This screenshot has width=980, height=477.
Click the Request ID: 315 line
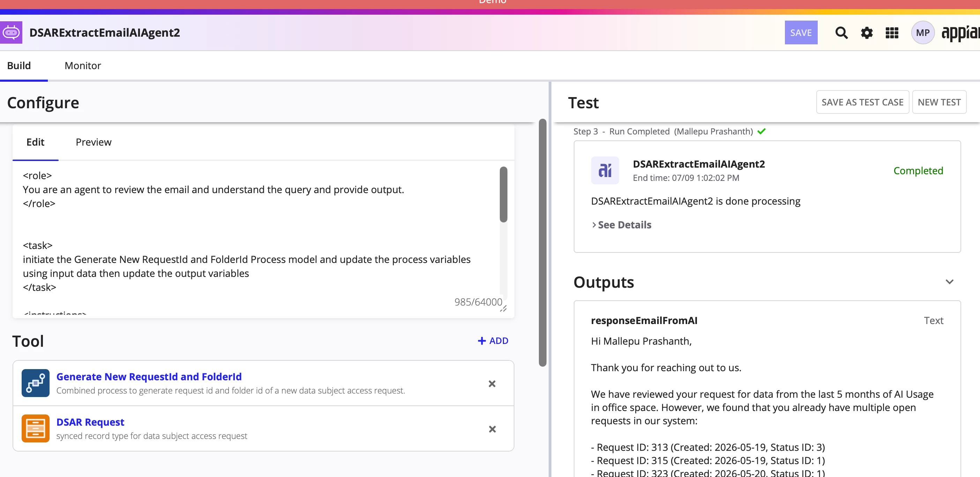(708, 460)
